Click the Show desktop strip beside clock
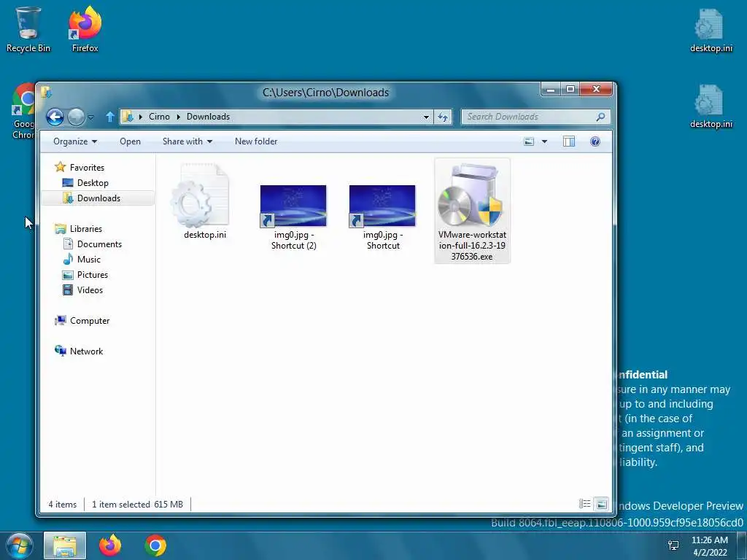The width and height of the screenshot is (747, 560). 742,545
